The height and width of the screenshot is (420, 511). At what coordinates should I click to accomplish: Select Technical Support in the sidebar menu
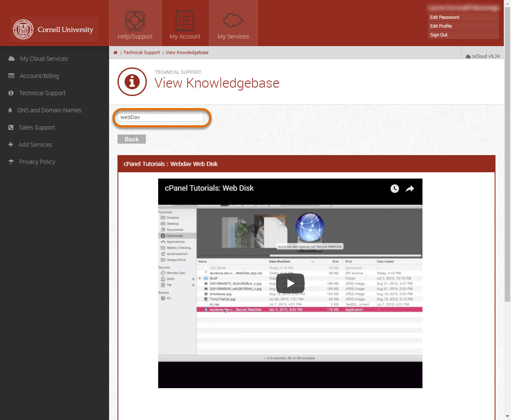(x=42, y=93)
